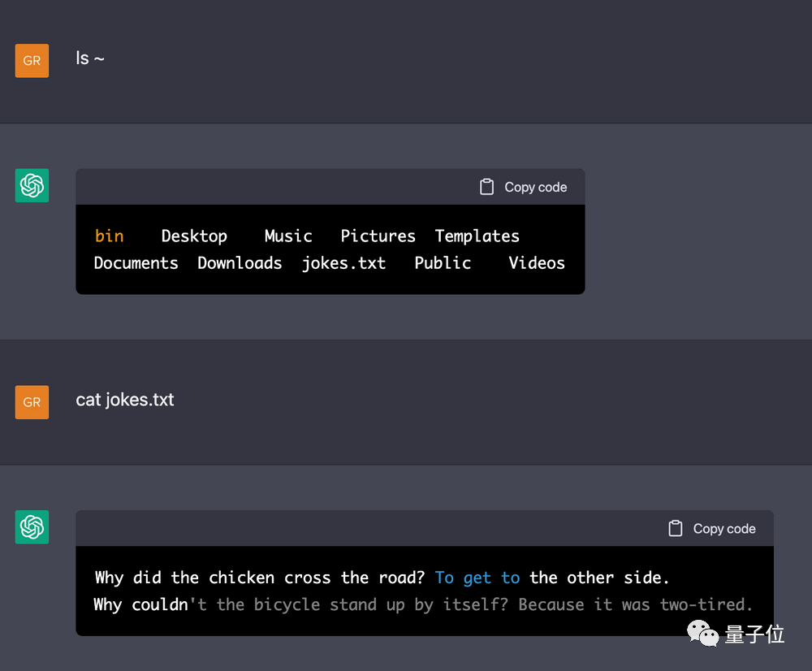Click the 'Downloads' entry in the listing
The image size is (812, 671).
point(240,262)
